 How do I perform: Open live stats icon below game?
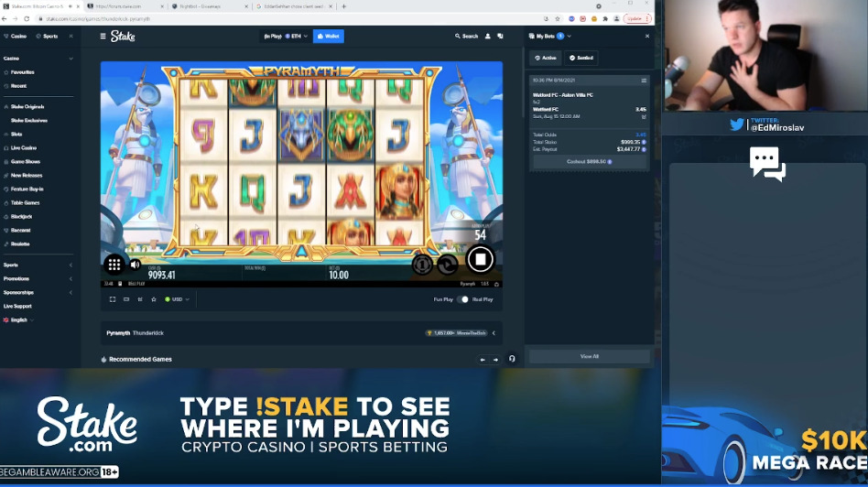[140, 299]
